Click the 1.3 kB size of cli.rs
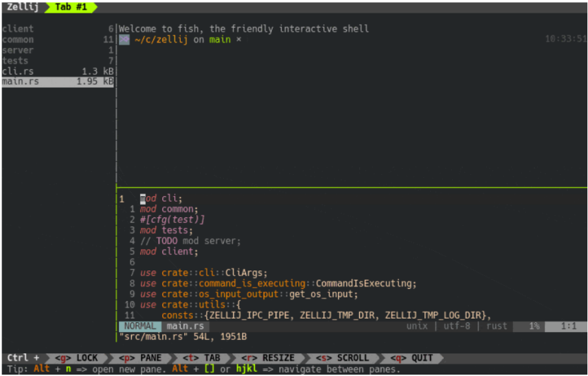 pos(98,72)
